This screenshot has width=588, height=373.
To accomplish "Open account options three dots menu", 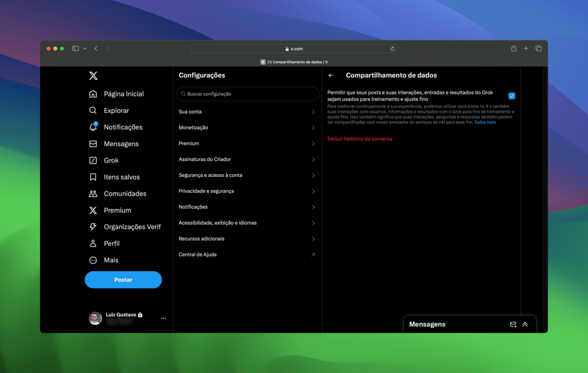I will coord(163,318).
